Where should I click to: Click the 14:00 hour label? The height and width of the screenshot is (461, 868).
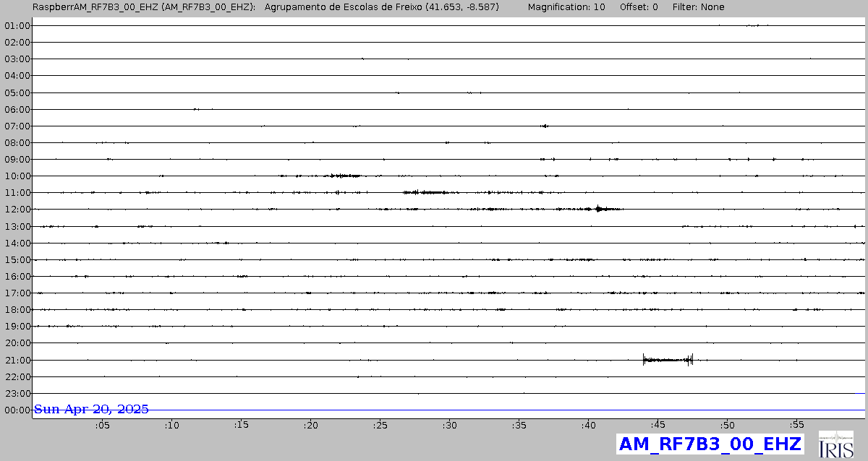(x=17, y=243)
